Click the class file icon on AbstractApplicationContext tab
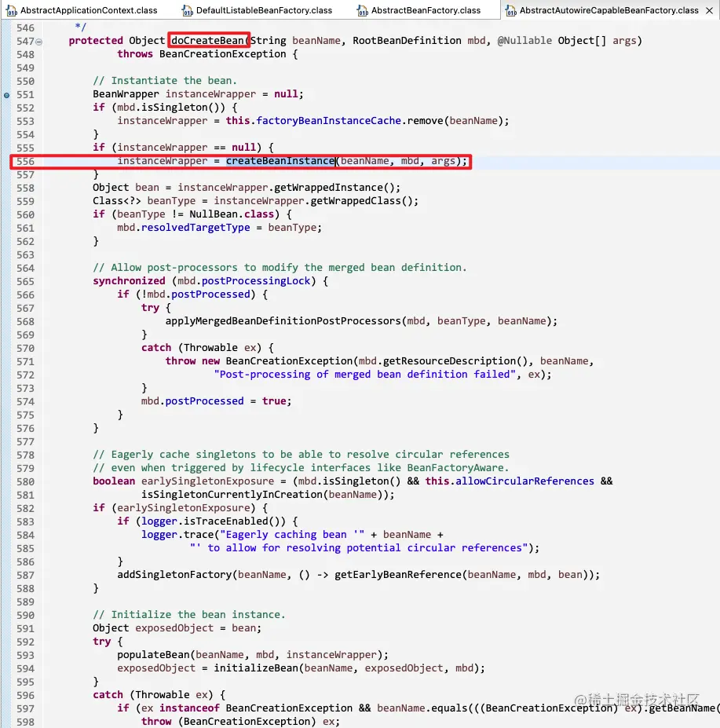The height and width of the screenshot is (728, 720). [12, 11]
